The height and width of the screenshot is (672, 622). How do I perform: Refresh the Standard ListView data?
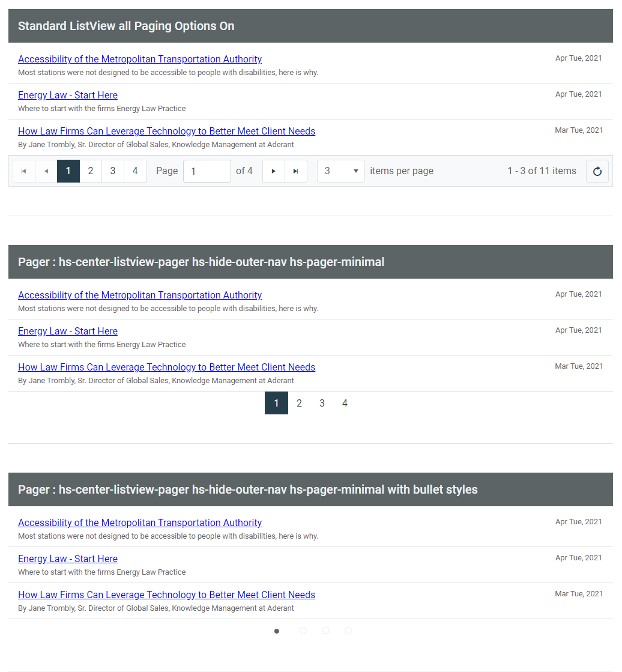click(597, 171)
